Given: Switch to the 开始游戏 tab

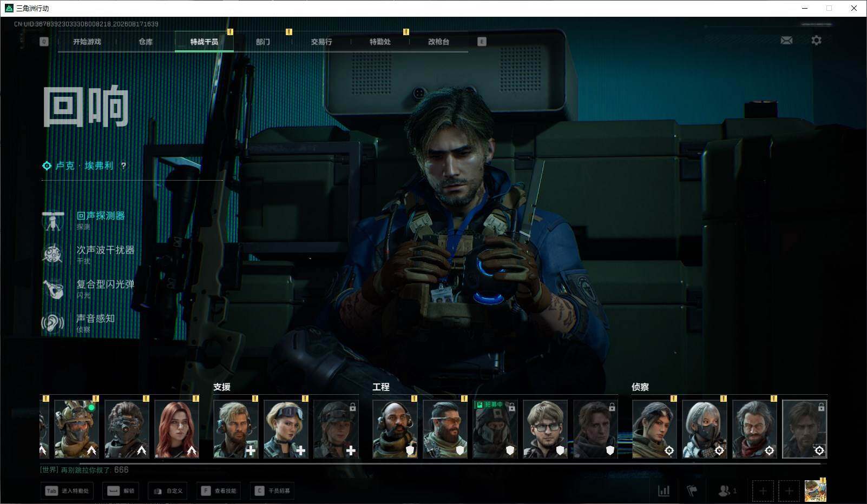Looking at the screenshot, I should coord(87,42).
